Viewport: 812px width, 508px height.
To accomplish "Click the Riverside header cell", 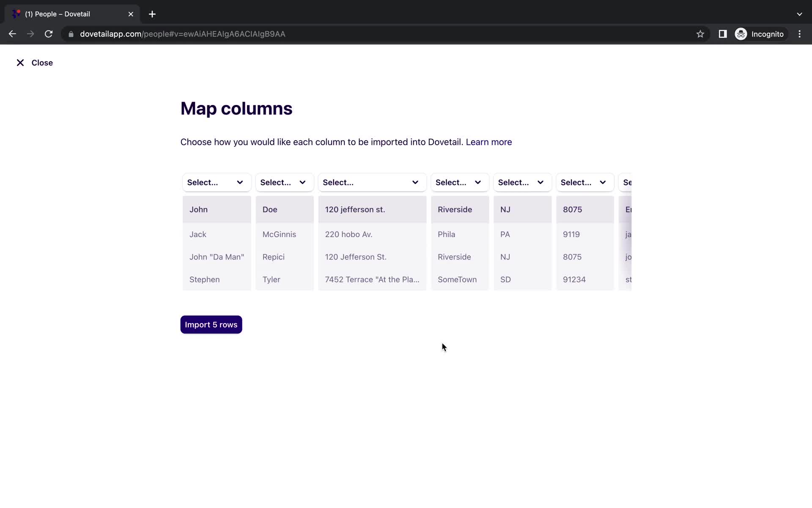I will pyautogui.click(x=460, y=210).
